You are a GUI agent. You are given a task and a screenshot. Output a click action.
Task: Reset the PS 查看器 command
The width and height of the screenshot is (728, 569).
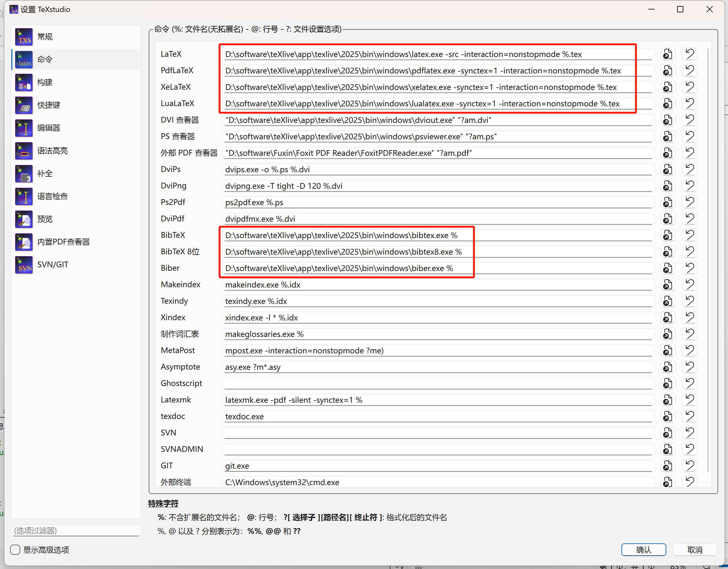click(690, 136)
